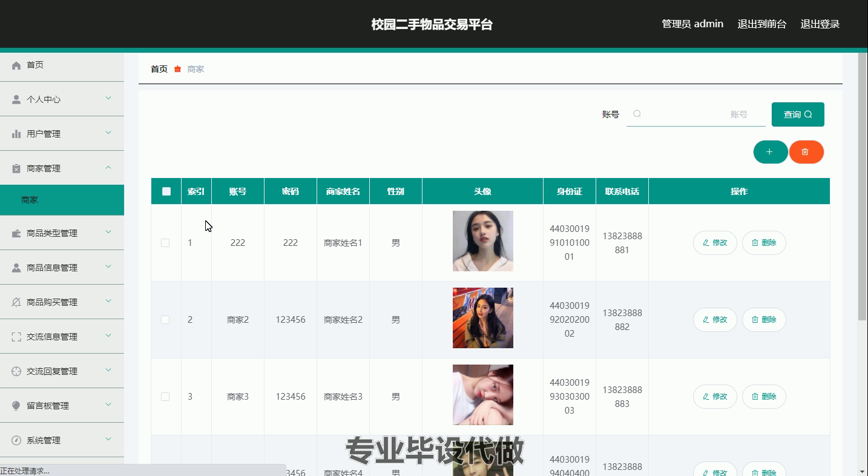Click the orange trash bulk delete button

coord(806,152)
